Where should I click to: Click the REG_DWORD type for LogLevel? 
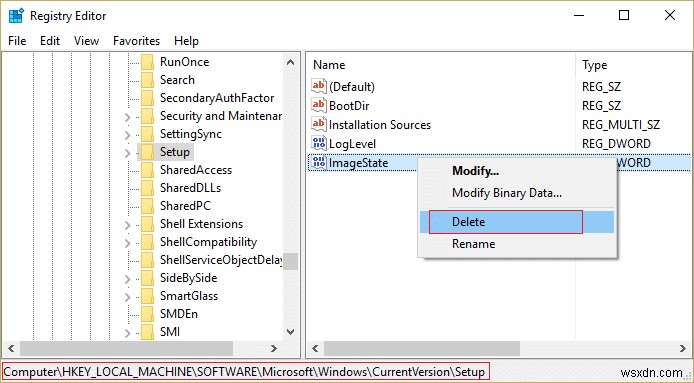tap(616, 144)
